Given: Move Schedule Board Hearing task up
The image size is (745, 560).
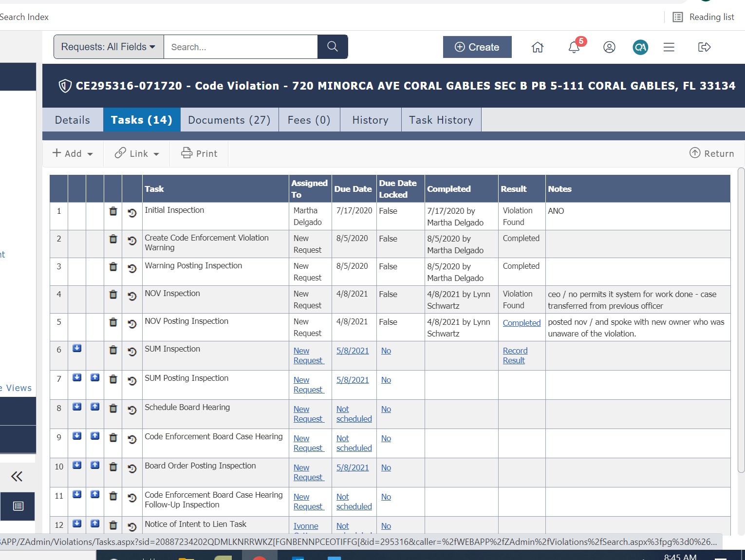Looking at the screenshot, I should point(95,407).
